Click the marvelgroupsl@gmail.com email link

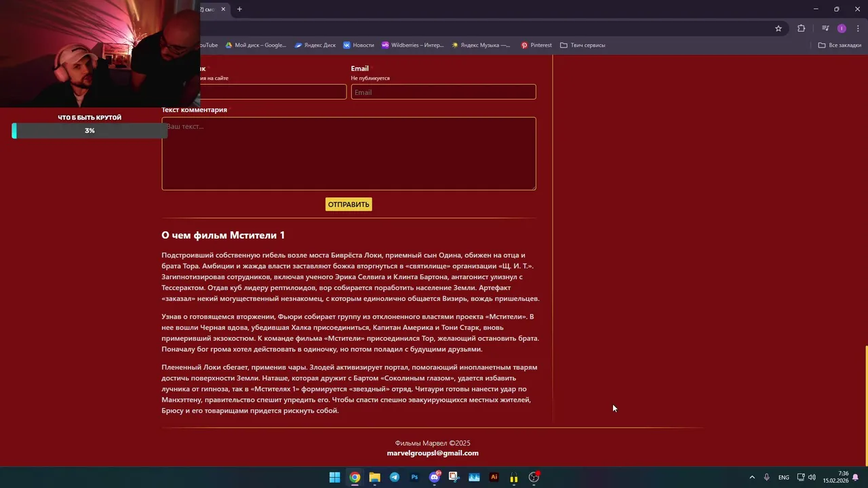pyautogui.click(x=433, y=453)
